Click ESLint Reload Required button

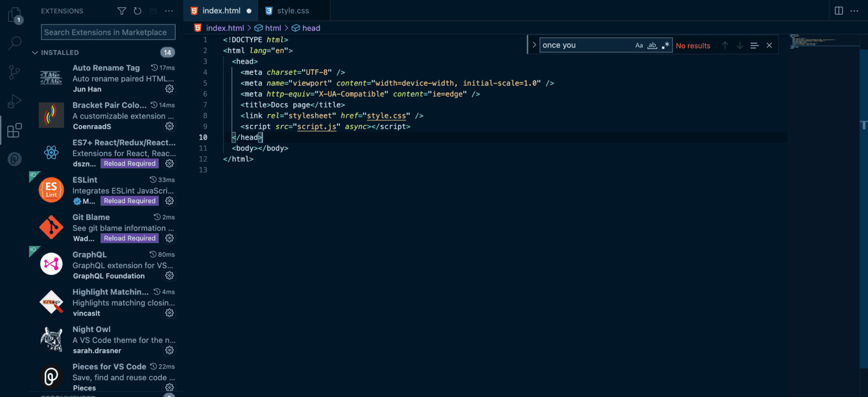(130, 201)
